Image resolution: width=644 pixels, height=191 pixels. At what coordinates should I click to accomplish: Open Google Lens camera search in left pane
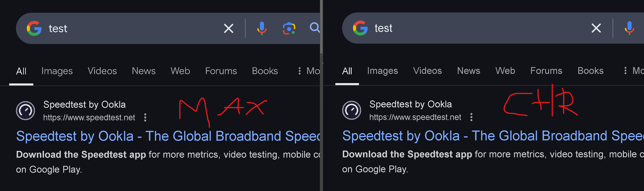click(x=289, y=29)
